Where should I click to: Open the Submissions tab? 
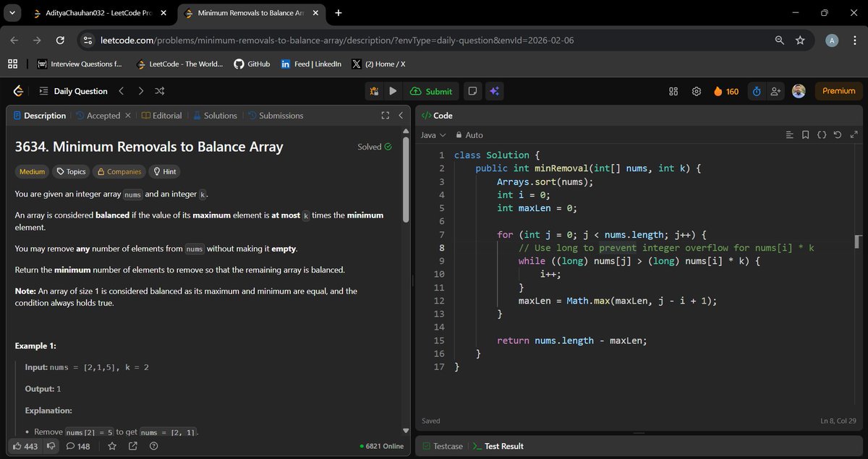[276, 116]
